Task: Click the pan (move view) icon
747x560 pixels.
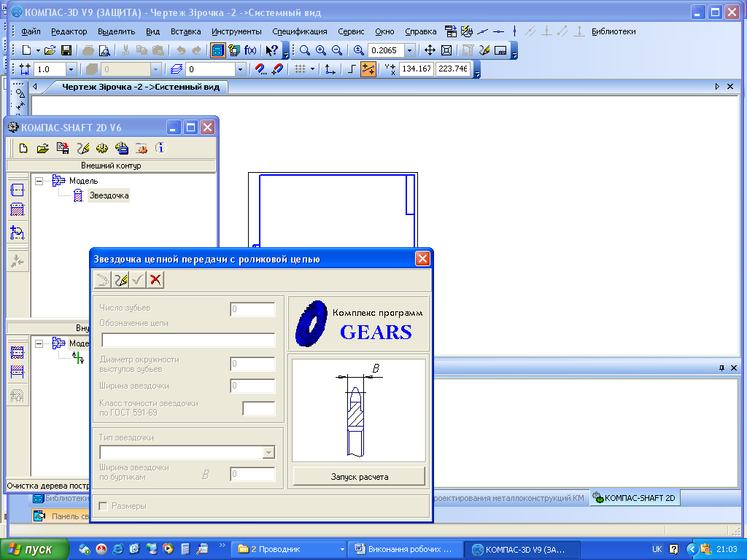Action: (x=430, y=50)
